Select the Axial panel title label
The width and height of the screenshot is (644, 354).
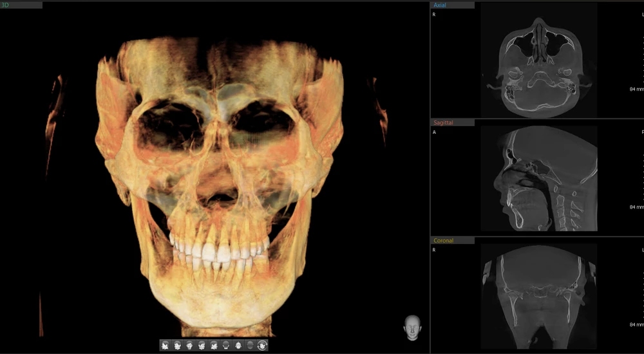pyautogui.click(x=440, y=5)
